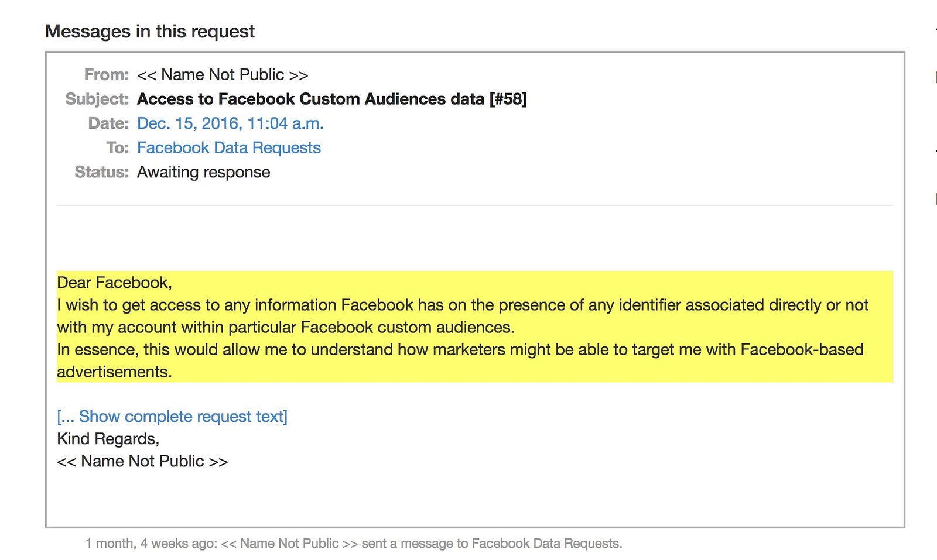Click the Date: field label

[x=108, y=123]
